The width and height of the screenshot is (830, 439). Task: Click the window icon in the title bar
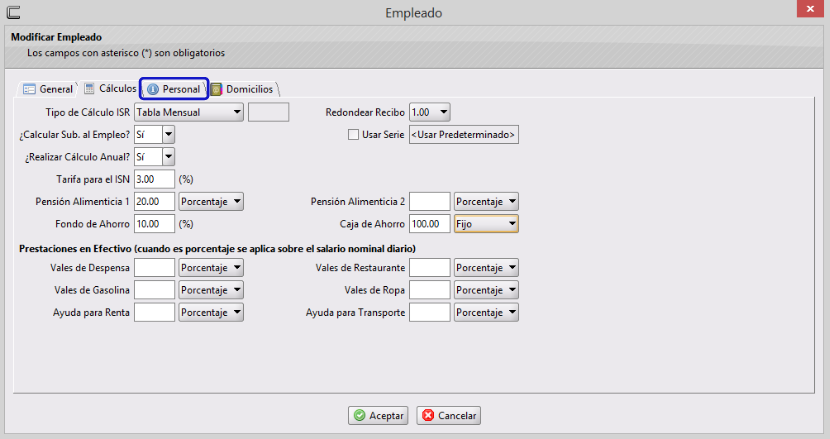(13, 12)
